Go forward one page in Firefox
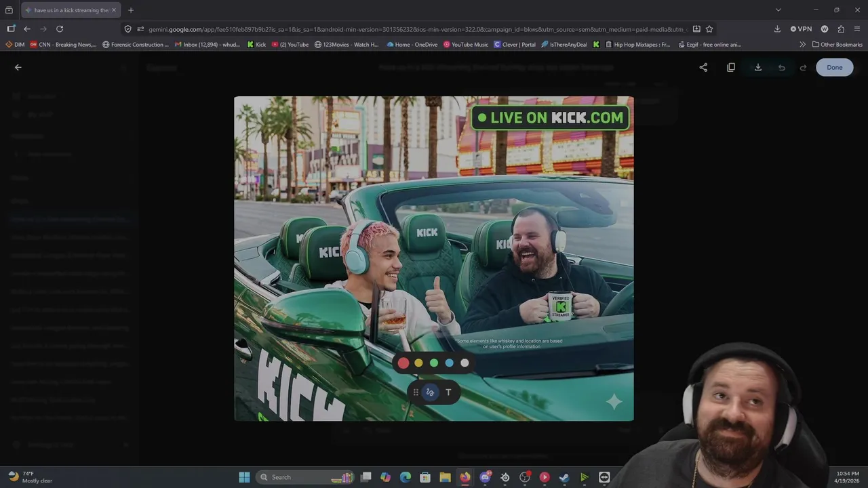This screenshot has height=488, width=868. coord(43,29)
